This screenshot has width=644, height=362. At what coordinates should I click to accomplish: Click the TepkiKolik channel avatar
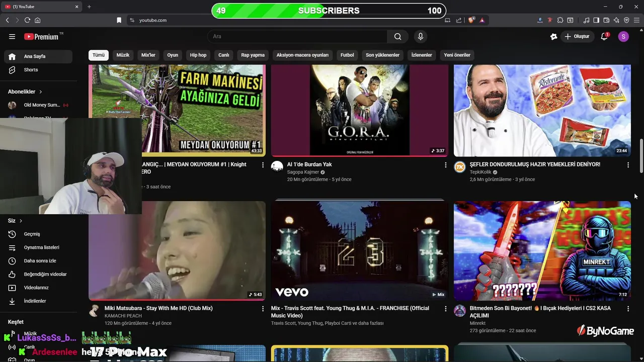pos(460,166)
